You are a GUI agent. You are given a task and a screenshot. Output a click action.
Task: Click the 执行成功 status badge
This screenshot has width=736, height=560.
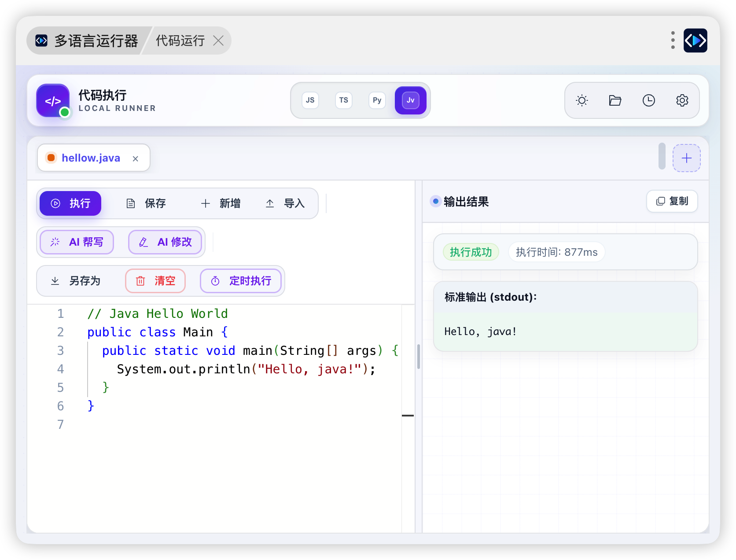coord(471,252)
